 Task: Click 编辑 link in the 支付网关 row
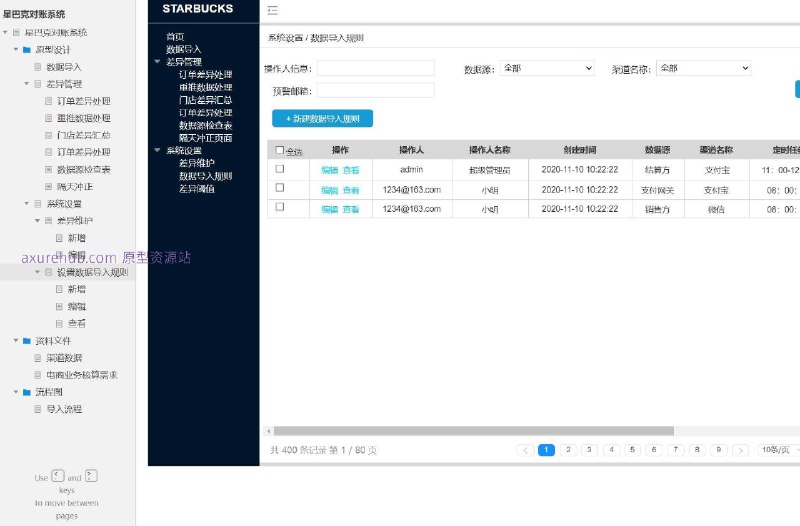(330, 190)
